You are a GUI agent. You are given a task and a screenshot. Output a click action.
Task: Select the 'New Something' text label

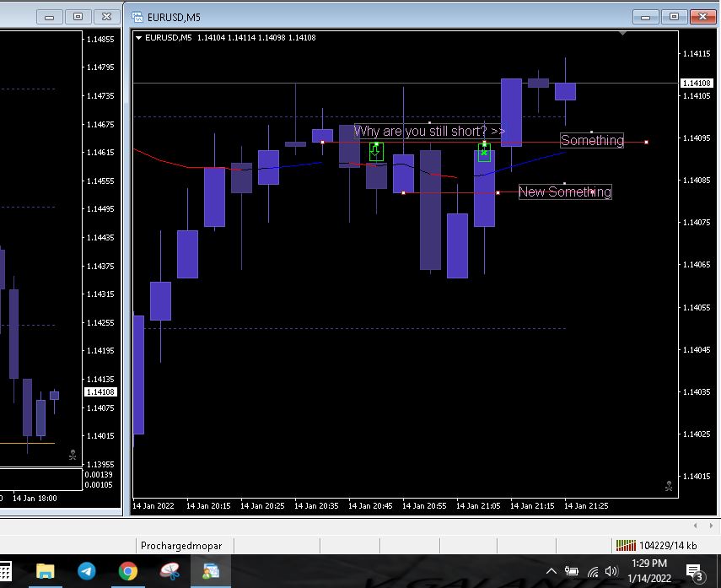click(564, 192)
